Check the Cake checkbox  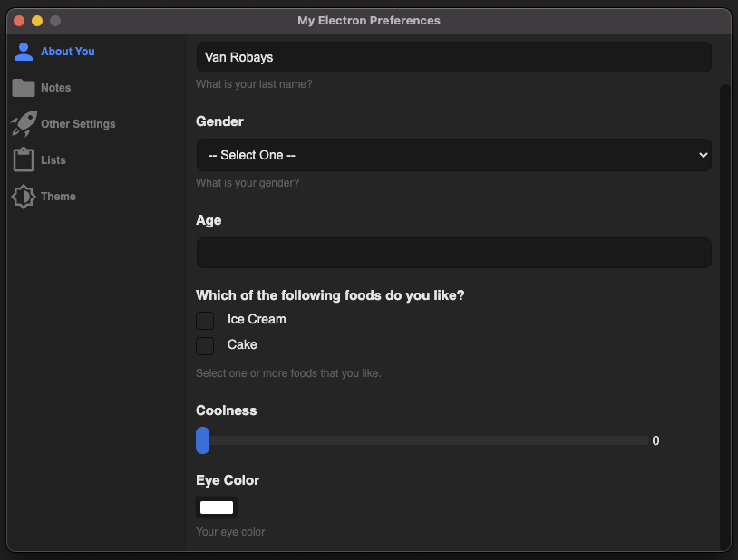(x=205, y=345)
